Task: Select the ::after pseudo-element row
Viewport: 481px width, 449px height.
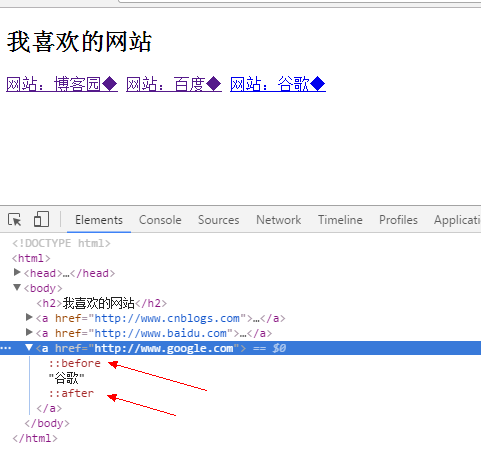Action: pos(71,393)
